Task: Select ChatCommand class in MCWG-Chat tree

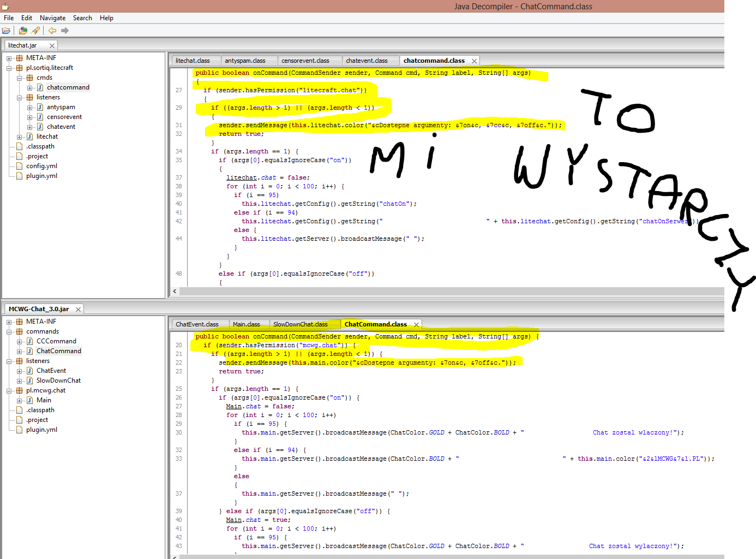Action: pyautogui.click(x=59, y=351)
